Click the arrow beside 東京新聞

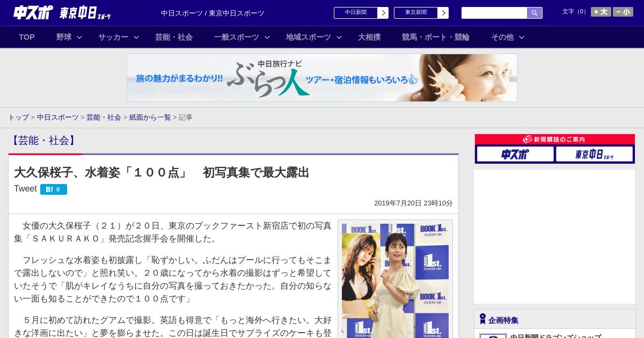pyautogui.click(x=443, y=13)
